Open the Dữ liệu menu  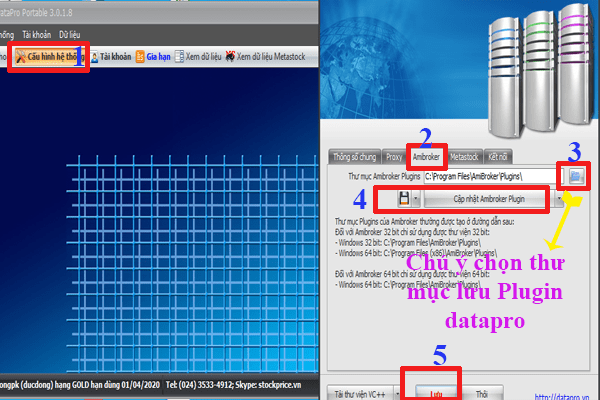click(70, 35)
